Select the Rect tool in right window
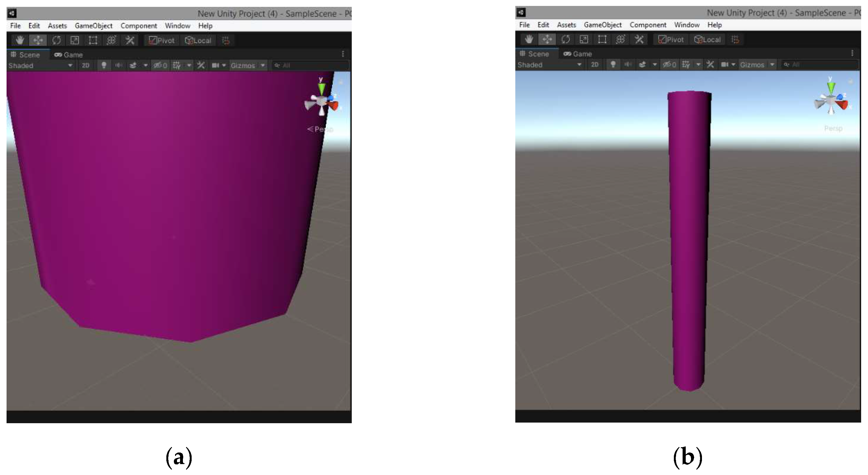Image resolution: width=868 pixels, height=475 pixels. point(602,39)
